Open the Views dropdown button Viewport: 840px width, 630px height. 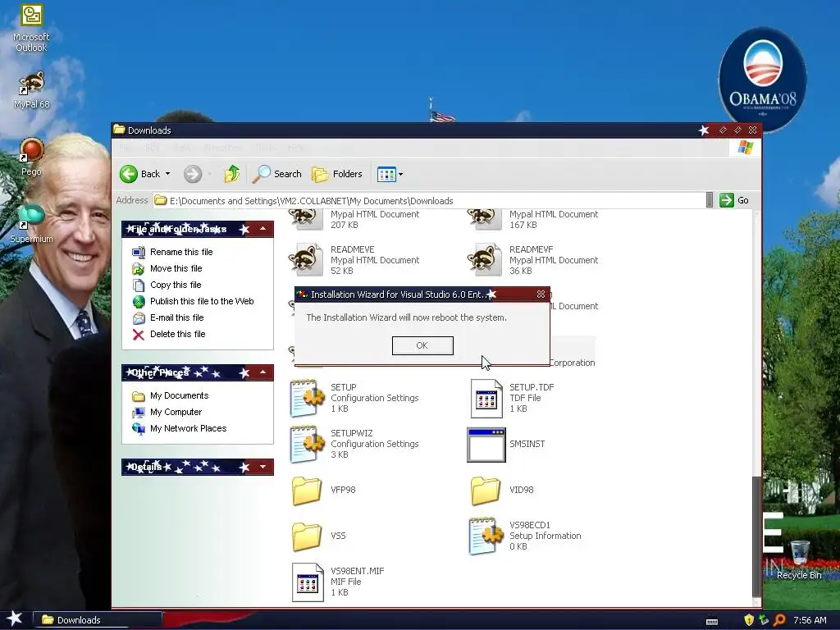click(390, 174)
